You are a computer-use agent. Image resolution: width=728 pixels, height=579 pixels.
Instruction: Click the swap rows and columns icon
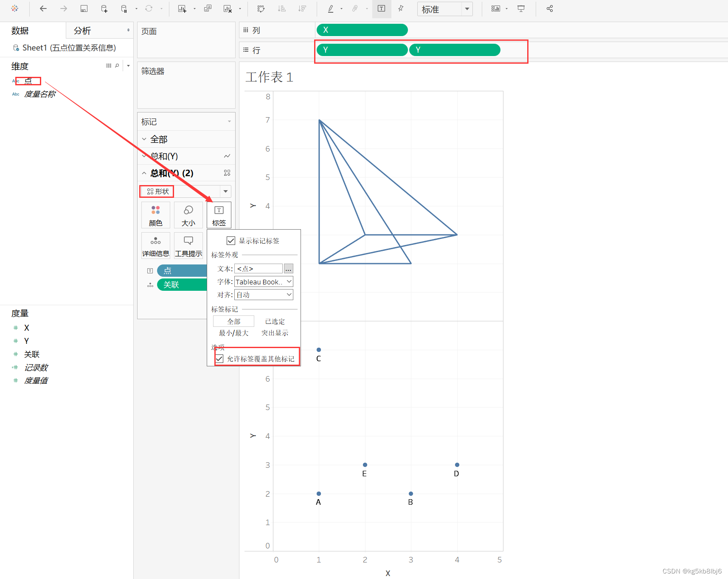[x=261, y=8]
